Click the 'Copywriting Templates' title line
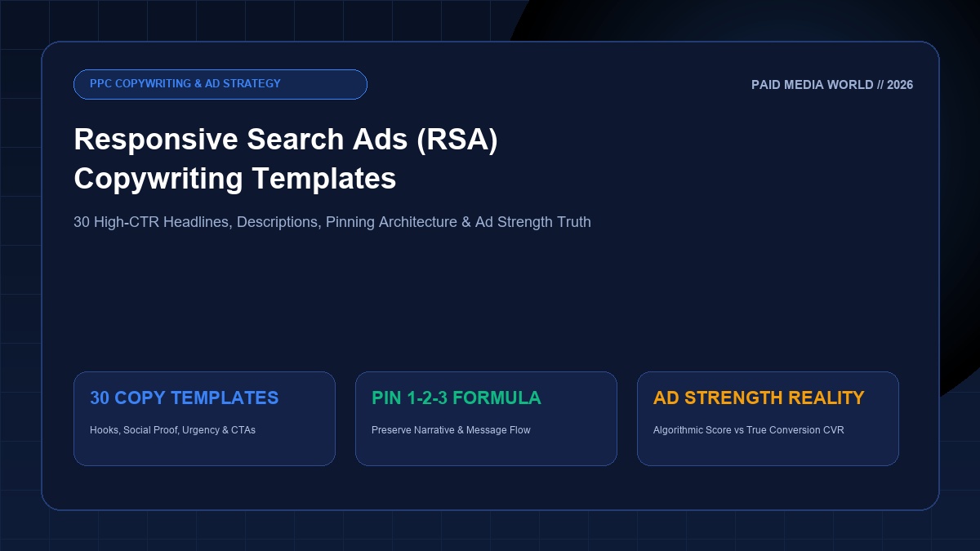Screen dimensions: 980x551 235,178
